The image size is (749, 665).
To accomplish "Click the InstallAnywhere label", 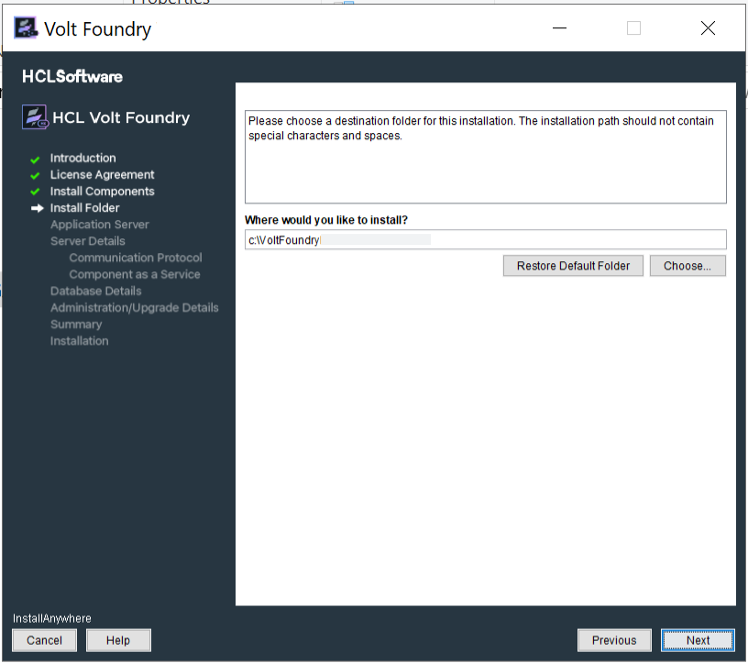I will pyautogui.click(x=52, y=619).
